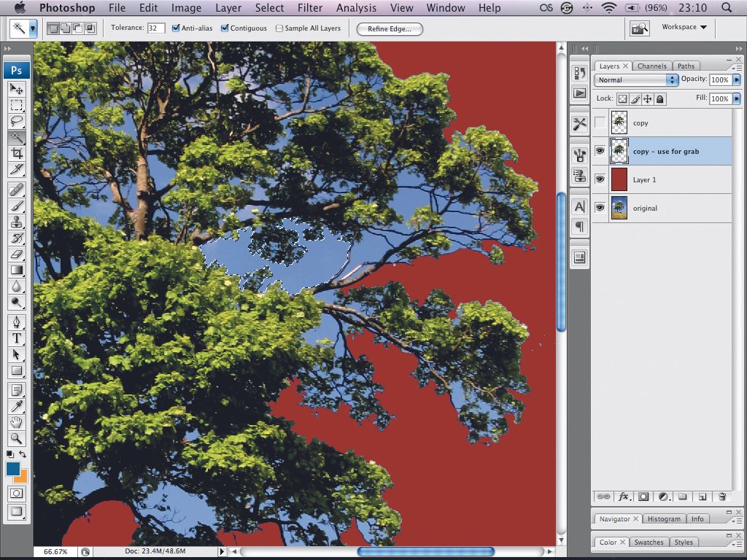Open the Filter menu

(310, 8)
